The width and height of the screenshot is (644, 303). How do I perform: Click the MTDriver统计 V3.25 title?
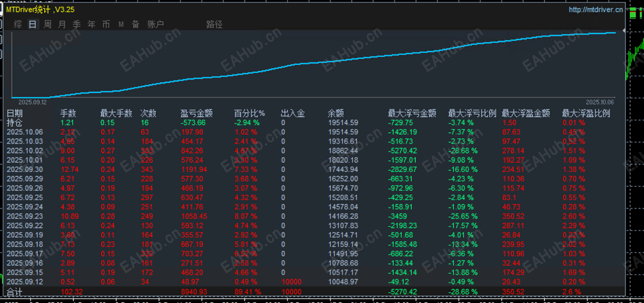(x=40, y=10)
